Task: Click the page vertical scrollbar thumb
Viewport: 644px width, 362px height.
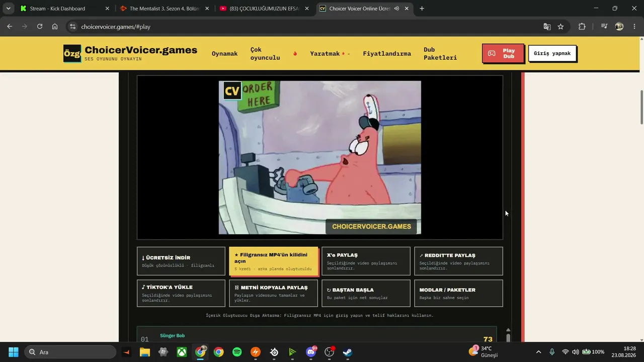Action: pyautogui.click(x=641, y=107)
